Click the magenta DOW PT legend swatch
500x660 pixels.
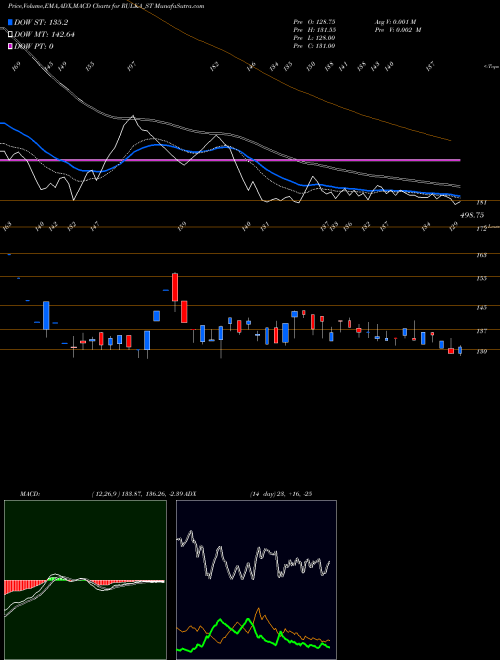(11, 46)
